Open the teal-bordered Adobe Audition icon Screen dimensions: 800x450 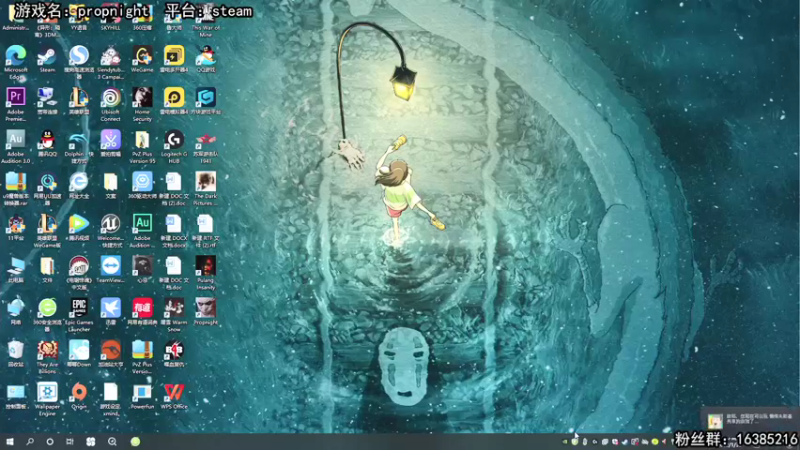(x=142, y=231)
